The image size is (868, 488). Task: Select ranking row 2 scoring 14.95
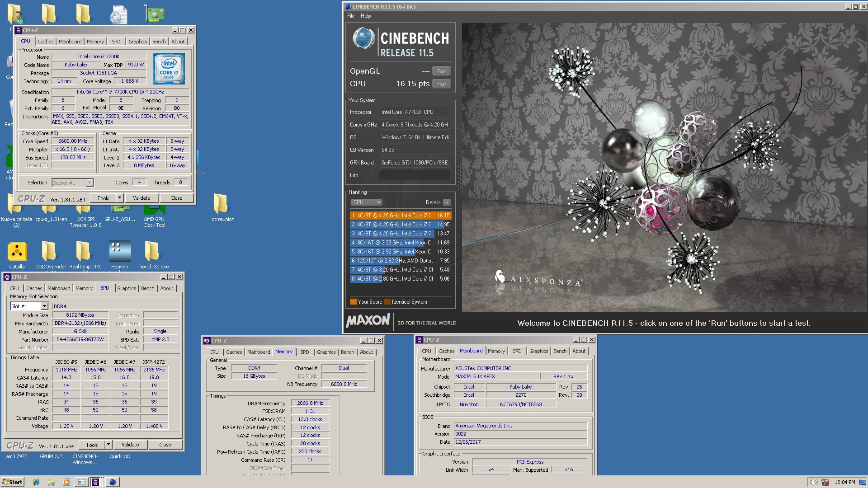401,225
